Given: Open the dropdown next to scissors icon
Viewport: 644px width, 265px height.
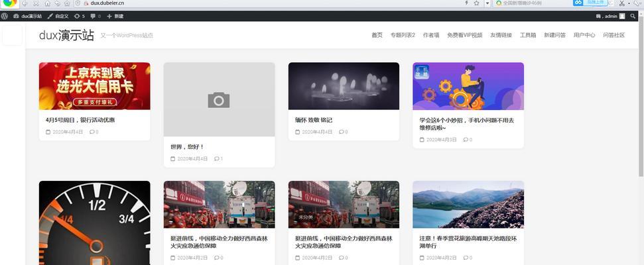Looking at the screenshot, I should click(x=629, y=4).
